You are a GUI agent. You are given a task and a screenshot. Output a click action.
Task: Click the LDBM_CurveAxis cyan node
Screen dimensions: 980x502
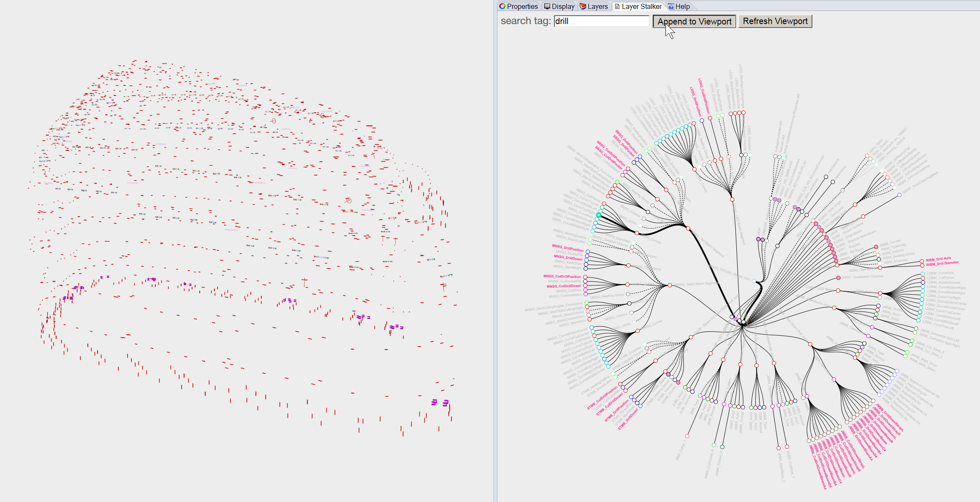923,274
